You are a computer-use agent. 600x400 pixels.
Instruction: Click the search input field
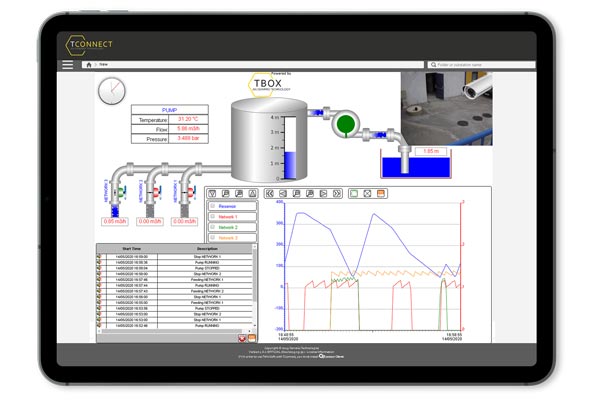click(x=481, y=65)
